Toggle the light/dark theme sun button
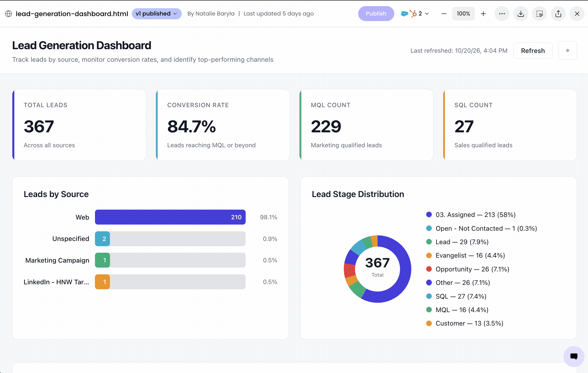Viewport: 588px width, 373px height. coord(567,51)
